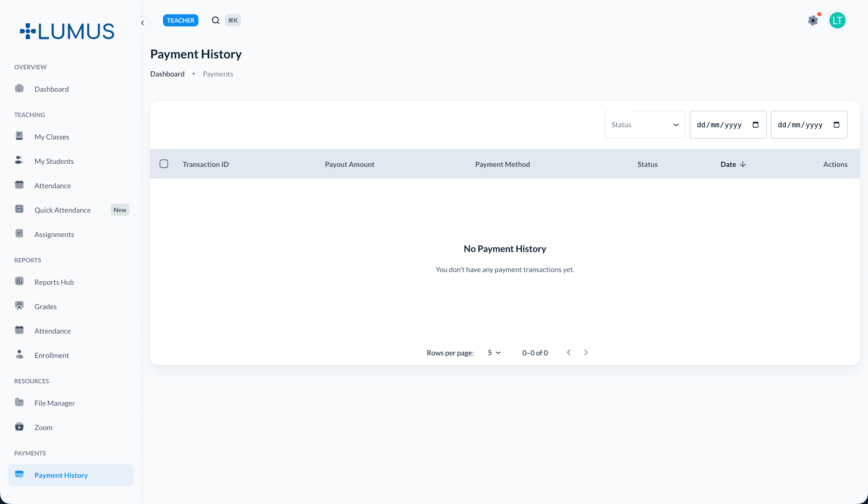Click the My Students people icon
The height and width of the screenshot is (504, 868).
point(19,160)
